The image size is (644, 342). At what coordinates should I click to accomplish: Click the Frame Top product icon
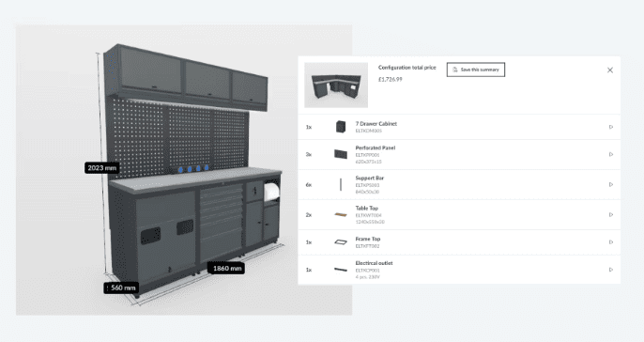[341, 242]
